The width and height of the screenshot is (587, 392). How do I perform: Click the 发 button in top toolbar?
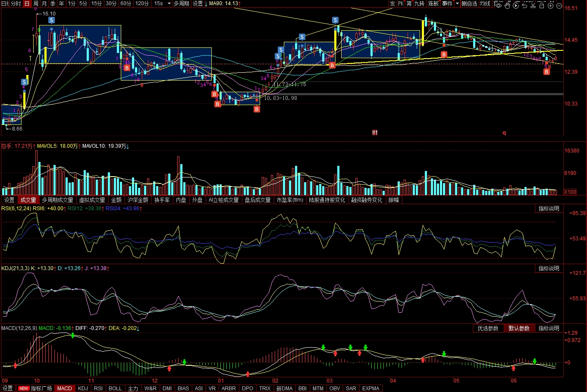[392, 3]
